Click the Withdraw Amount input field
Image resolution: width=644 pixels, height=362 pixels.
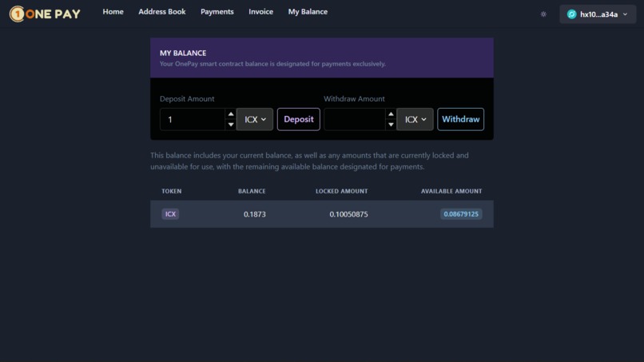pos(355,120)
